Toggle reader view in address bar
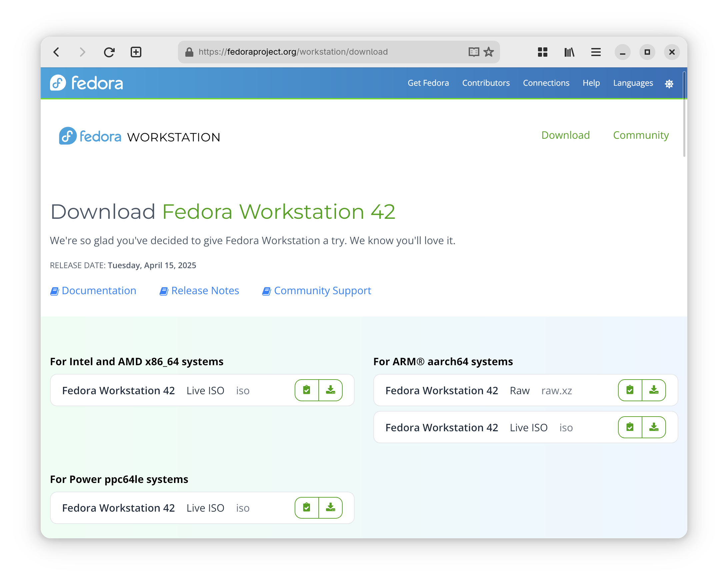 tap(474, 52)
